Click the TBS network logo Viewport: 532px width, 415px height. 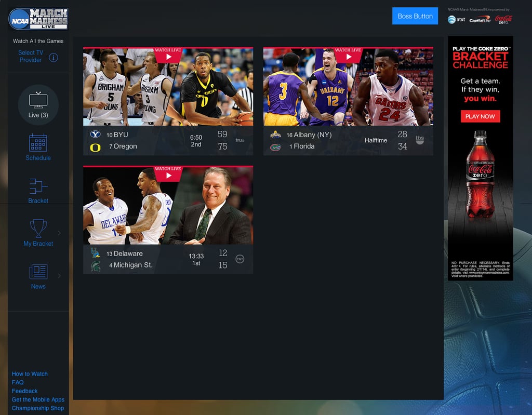(x=420, y=140)
